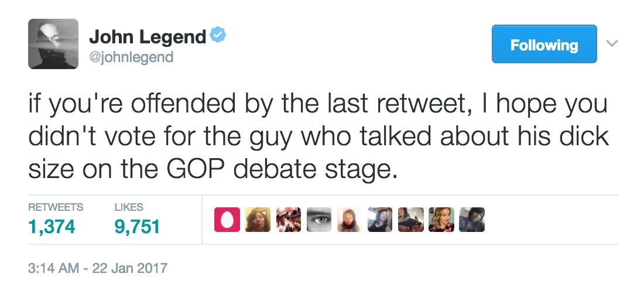Open the grayscale profile picture of the tweet author
The width and height of the screenshot is (644, 287).
click(53, 43)
